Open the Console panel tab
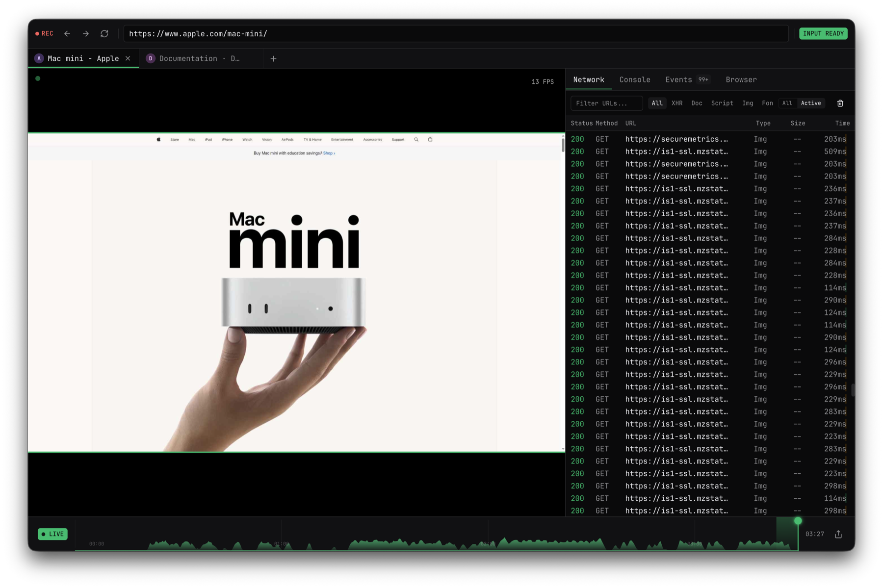Screen dimensions: 883x588 click(x=635, y=79)
